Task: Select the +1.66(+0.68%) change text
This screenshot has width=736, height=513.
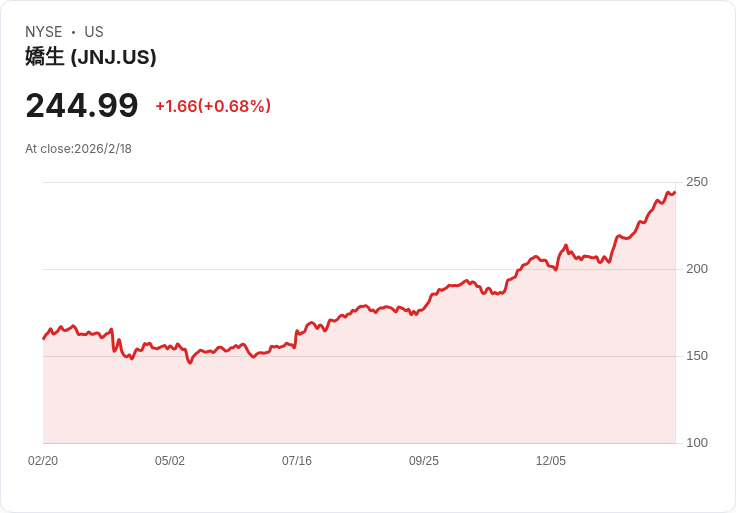Action: pyautogui.click(x=213, y=106)
